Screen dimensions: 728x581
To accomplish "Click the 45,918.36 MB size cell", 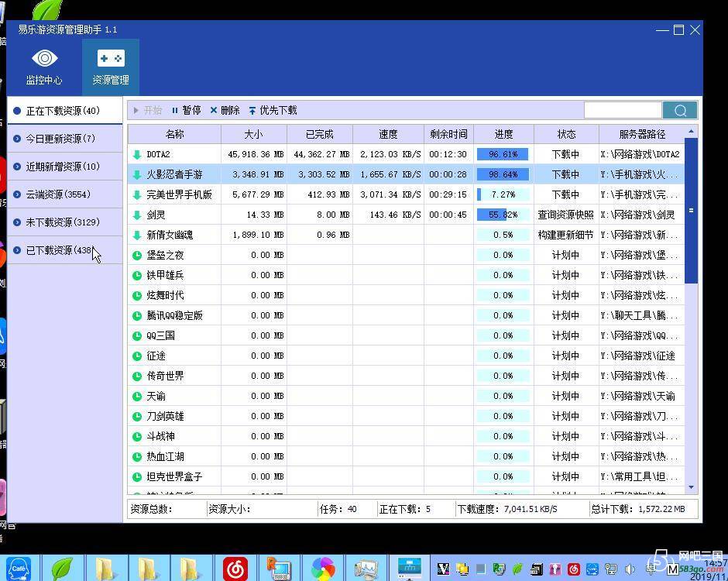I will pyautogui.click(x=256, y=154).
